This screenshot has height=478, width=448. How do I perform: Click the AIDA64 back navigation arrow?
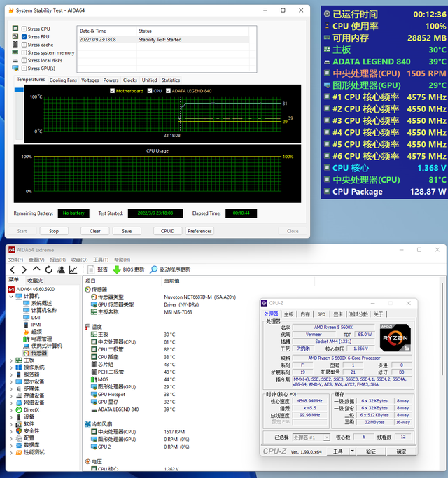12,269
